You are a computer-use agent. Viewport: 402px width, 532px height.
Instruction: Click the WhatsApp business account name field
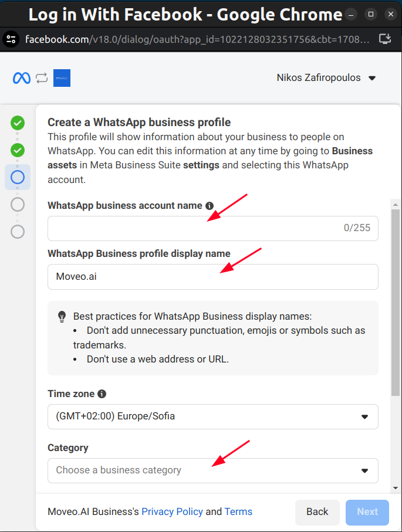pos(194,228)
